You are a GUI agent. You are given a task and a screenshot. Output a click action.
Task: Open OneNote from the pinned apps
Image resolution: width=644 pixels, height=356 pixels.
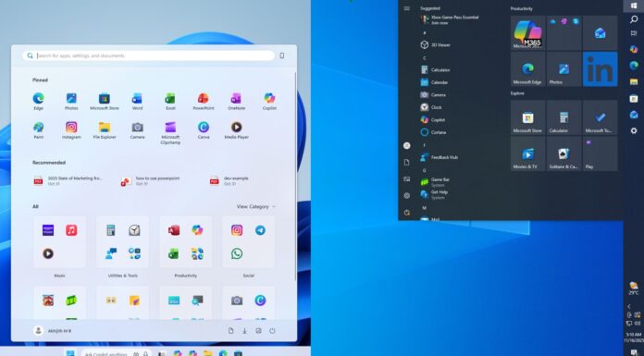[236, 101]
